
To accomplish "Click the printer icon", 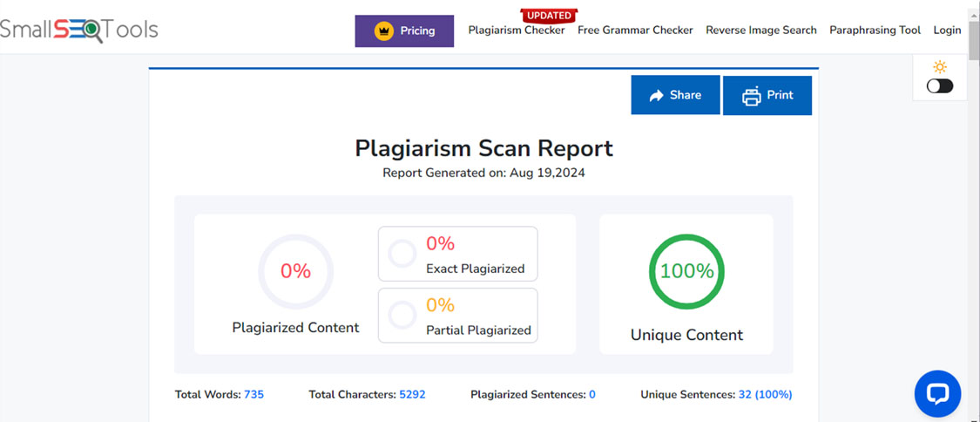I will pos(751,96).
